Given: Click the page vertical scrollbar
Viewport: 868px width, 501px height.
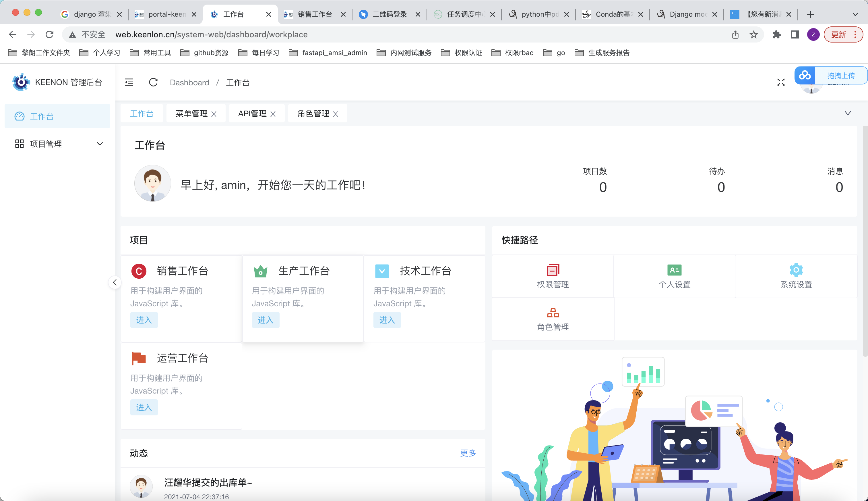Looking at the screenshot, I should click(865, 241).
